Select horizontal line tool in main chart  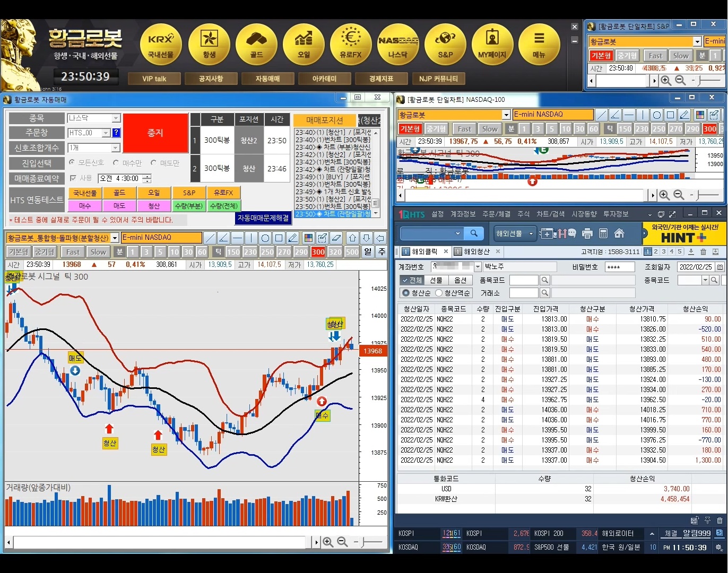(238, 238)
